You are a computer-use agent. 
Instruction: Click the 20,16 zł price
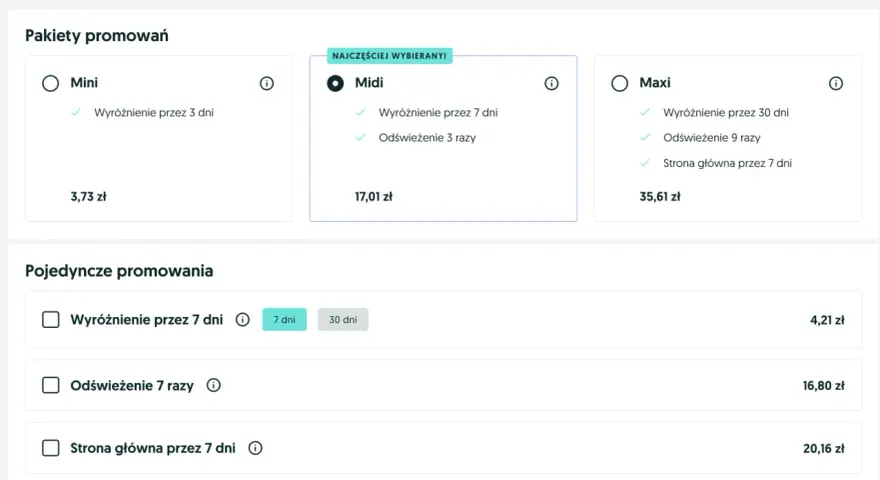click(823, 449)
